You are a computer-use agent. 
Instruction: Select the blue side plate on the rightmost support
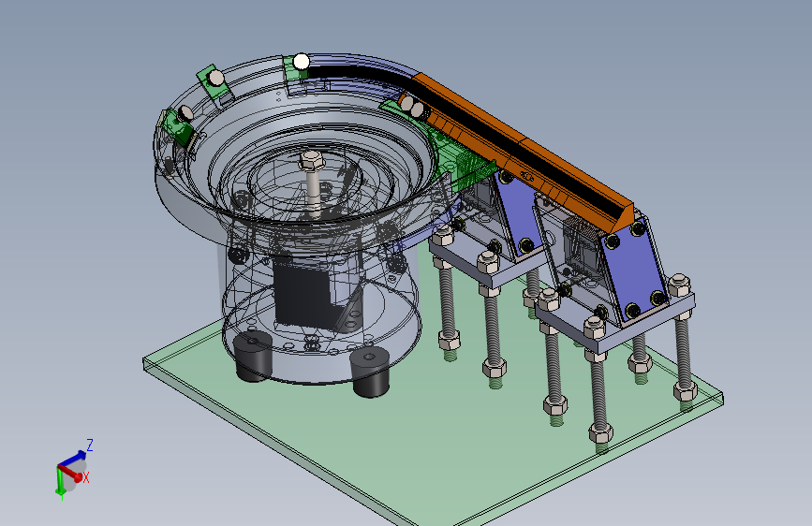pos(635,270)
